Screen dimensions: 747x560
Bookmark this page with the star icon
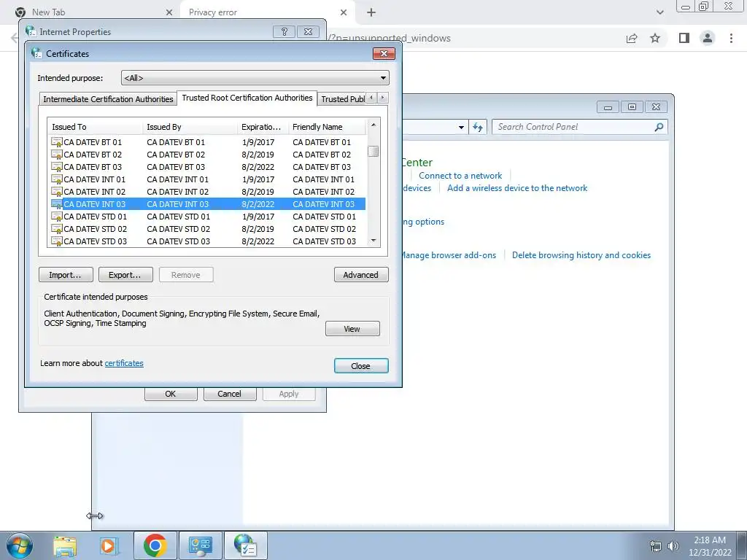pyautogui.click(x=655, y=38)
